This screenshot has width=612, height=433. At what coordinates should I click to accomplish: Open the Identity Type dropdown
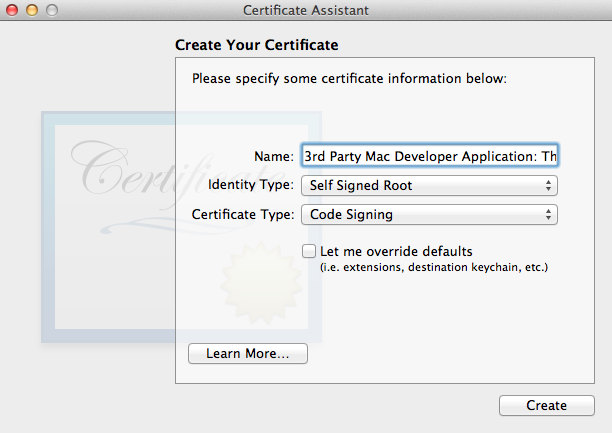click(428, 185)
